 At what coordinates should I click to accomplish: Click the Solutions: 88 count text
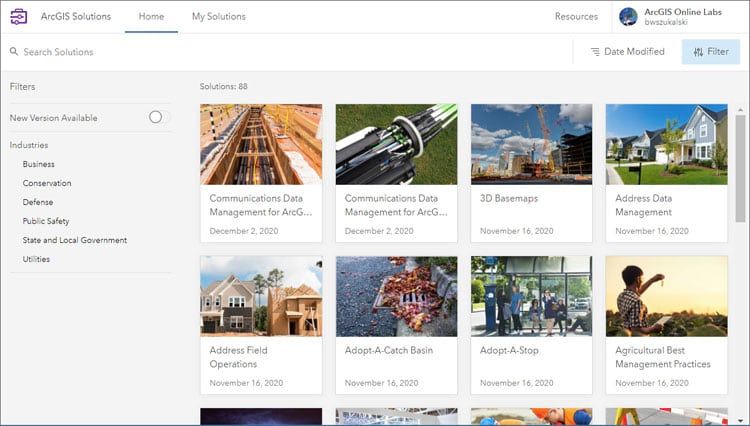223,87
